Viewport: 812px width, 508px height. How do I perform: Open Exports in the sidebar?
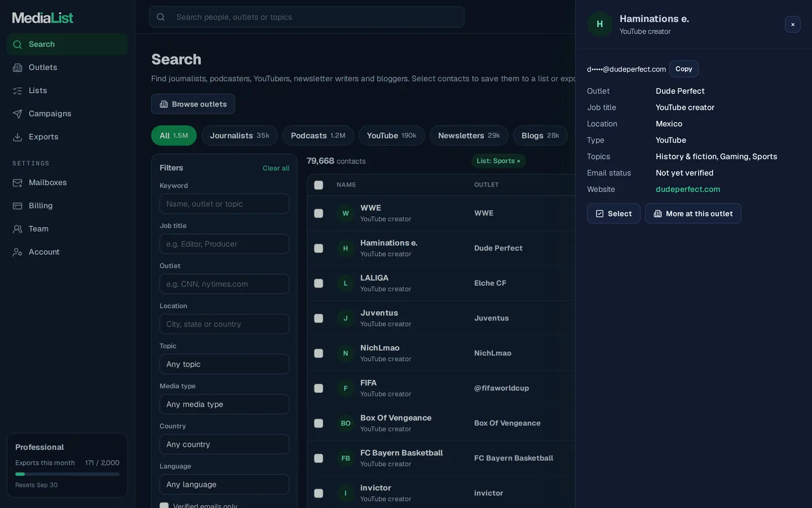tap(67, 137)
